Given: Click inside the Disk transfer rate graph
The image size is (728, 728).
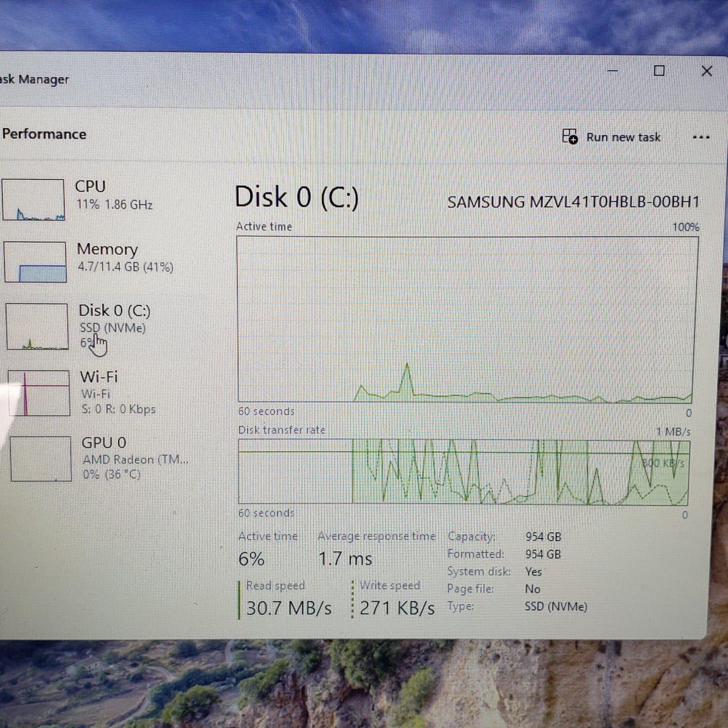Looking at the screenshot, I should pyautogui.click(x=463, y=472).
